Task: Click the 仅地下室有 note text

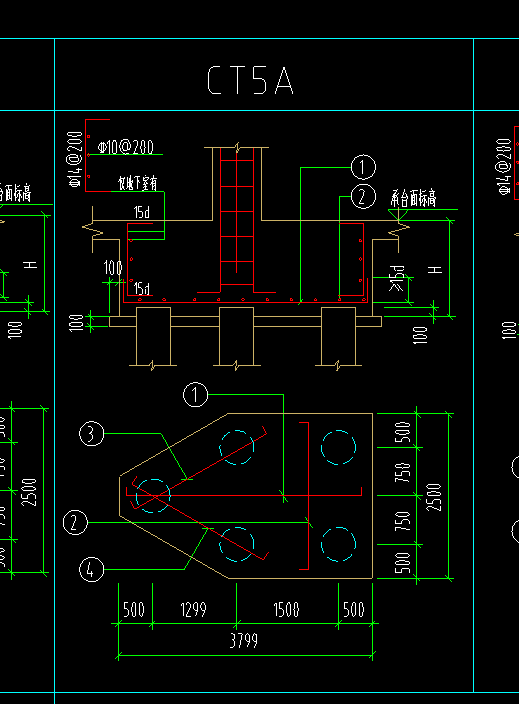Action: tap(137, 183)
